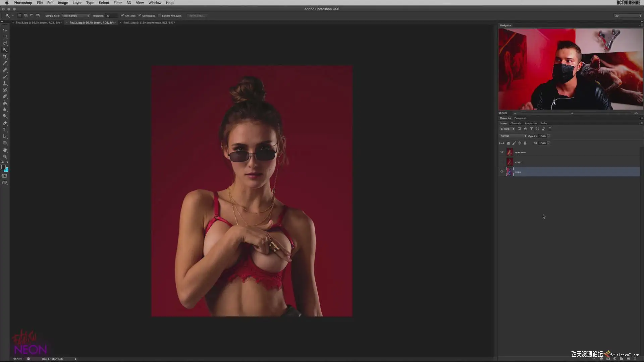Toggle the Anti-alias checkbox
The height and width of the screenshot is (362, 644).
pyautogui.click(x=122, y=15)
